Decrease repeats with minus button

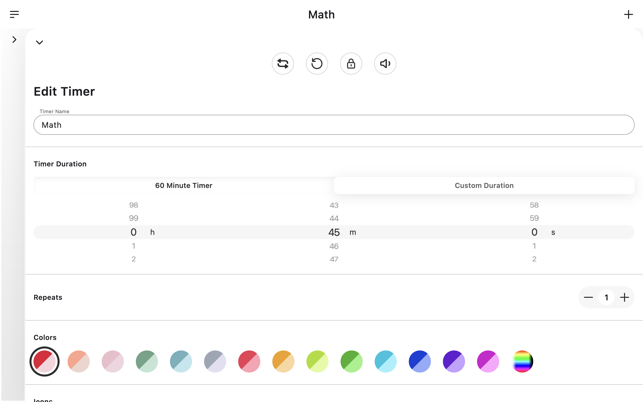(589, 298)
